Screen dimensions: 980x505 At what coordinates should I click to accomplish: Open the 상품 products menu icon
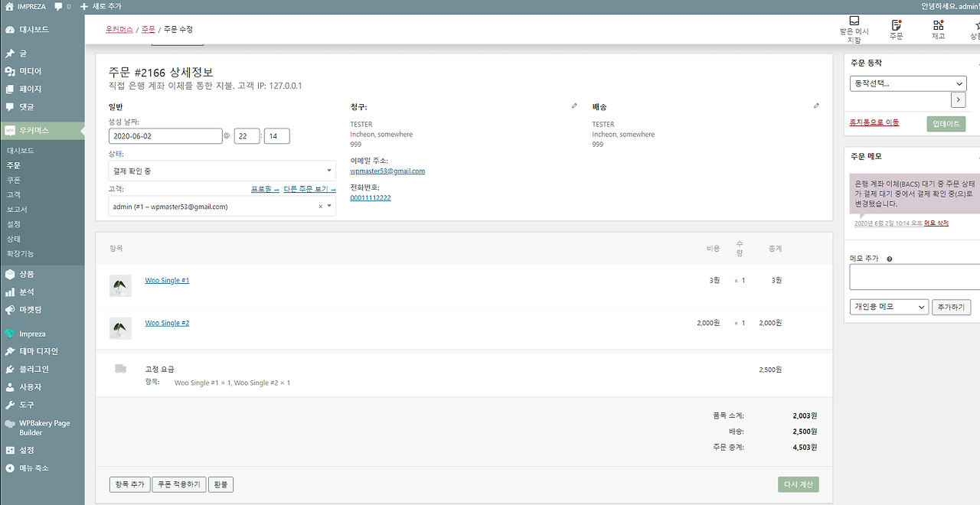tap(10, 274)
